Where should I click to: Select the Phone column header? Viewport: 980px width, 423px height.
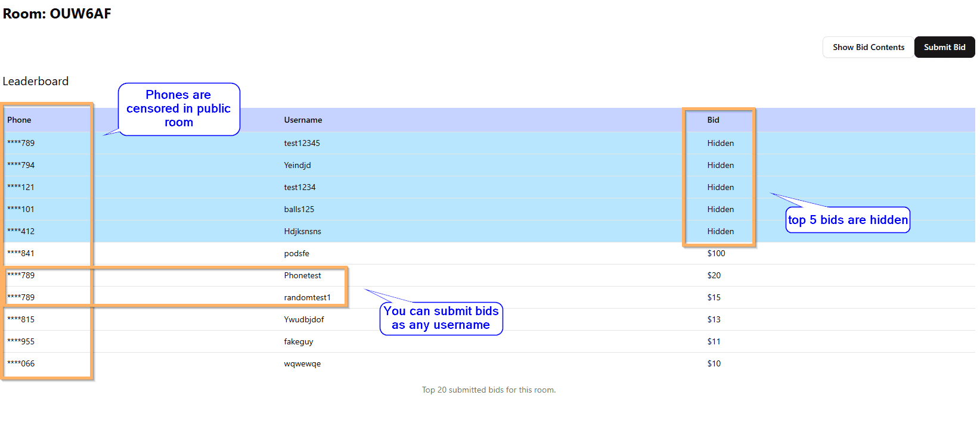19,120
